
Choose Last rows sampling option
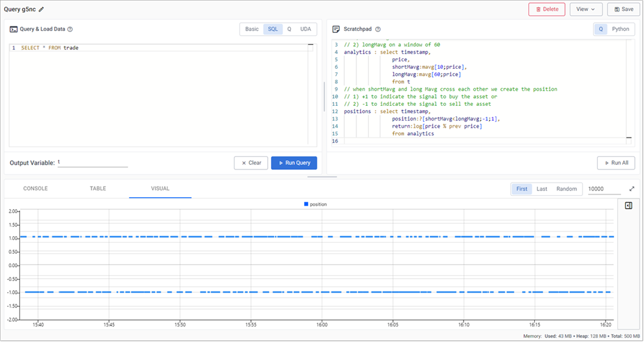pos(542,189)
